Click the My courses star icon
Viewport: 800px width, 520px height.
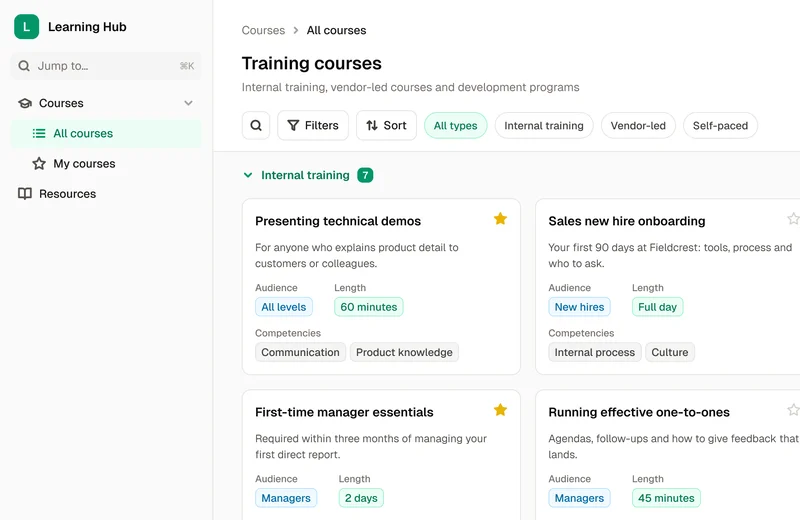coord(39,164)
